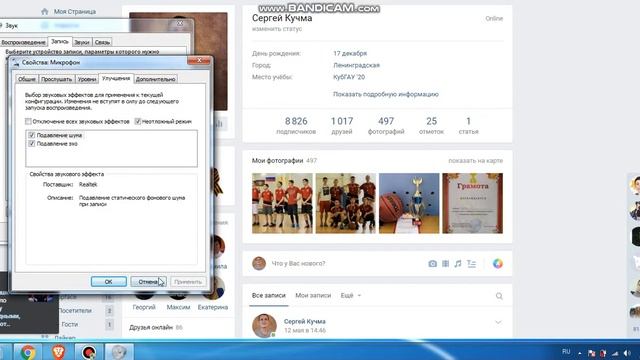Launch Brave browser from the taskbar
The height and width of the screenshot is (360, 640).
[x=58, y=352]
